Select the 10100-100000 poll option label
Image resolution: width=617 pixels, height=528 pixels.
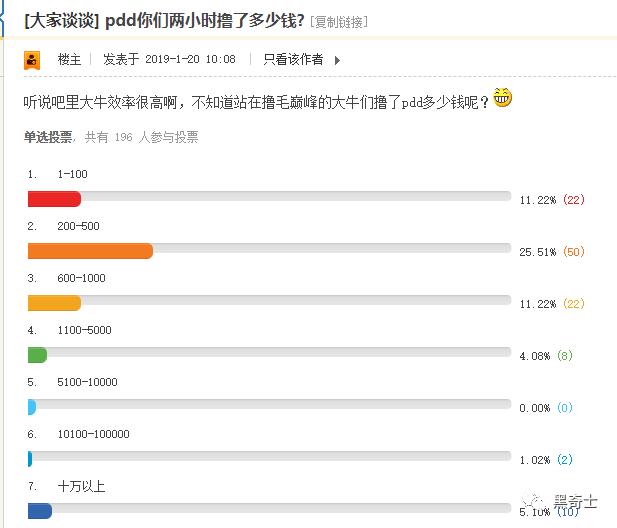(93, 435)
